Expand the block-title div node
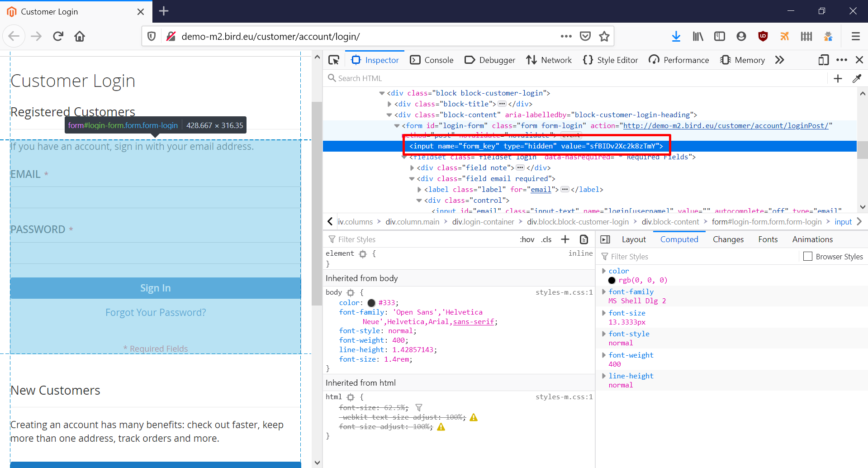This screenshot has width=868, height=468. (x=389, y=104)
